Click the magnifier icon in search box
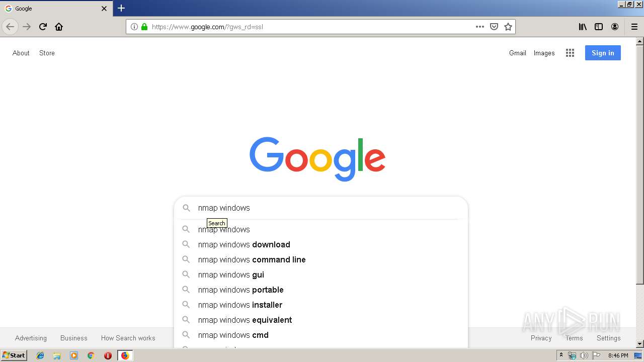Viewport: 644px width, 362px height. tap(186, 208)
